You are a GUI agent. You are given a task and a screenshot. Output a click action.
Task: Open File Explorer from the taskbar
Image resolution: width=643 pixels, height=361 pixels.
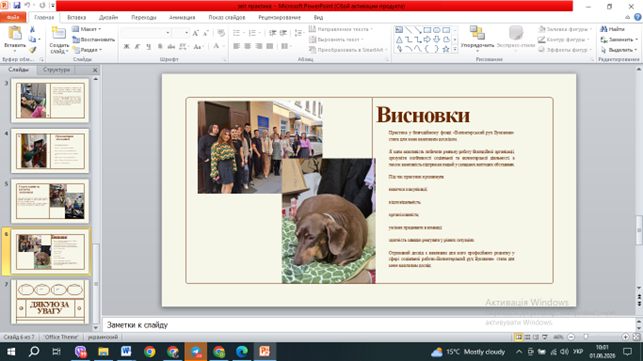[x=103, y=352]
